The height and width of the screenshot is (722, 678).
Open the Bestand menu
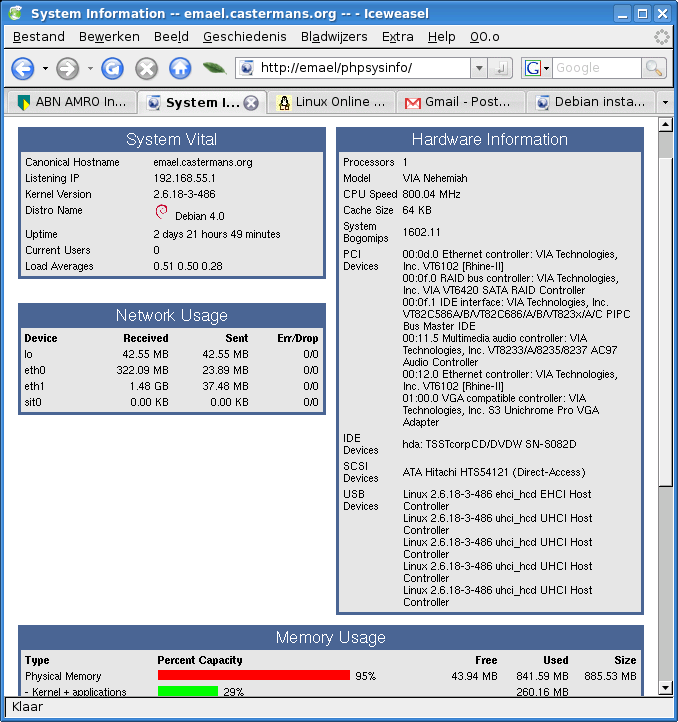[x=39, y=37]
